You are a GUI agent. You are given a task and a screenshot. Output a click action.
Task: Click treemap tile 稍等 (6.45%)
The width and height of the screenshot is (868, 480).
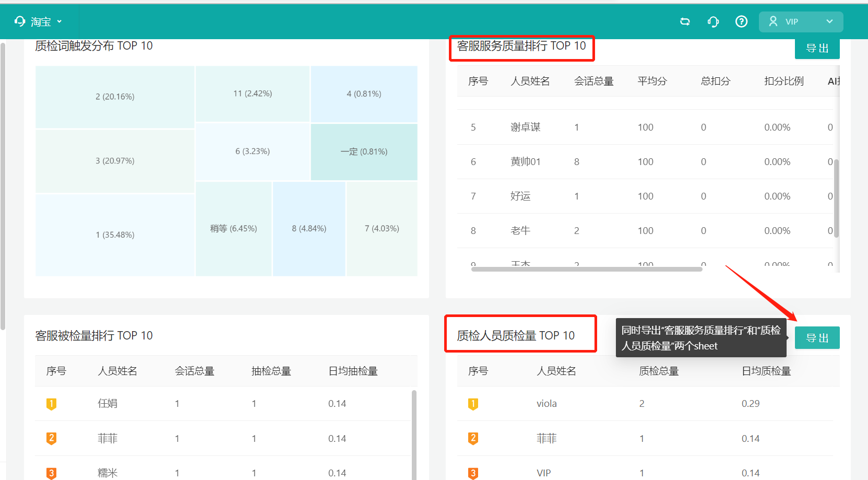233,229
